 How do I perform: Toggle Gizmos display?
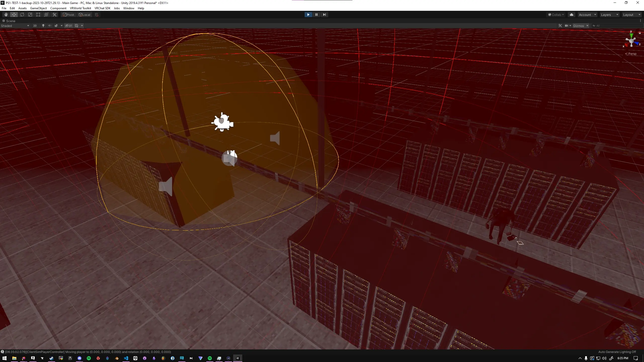tap(579, 26)
